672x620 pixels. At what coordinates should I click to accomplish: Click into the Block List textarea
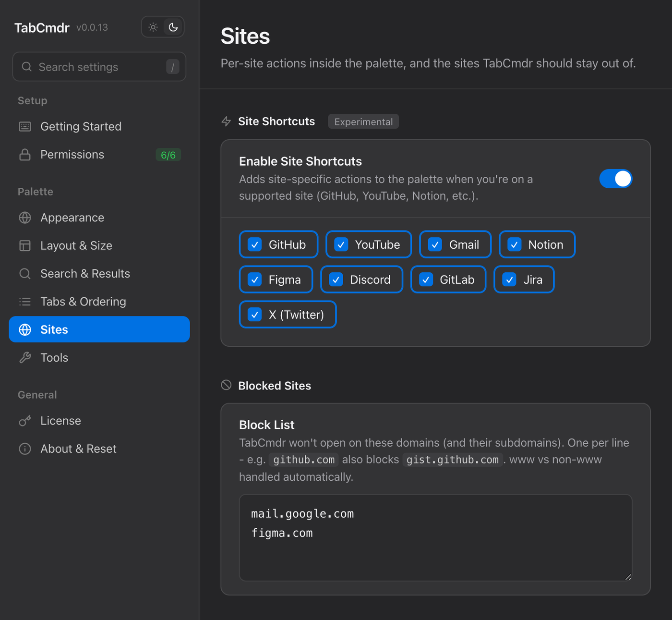click(x=435, y=537)
